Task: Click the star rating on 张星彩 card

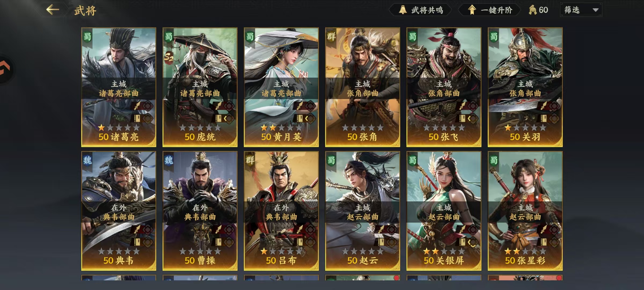Action: pos(525,251)
